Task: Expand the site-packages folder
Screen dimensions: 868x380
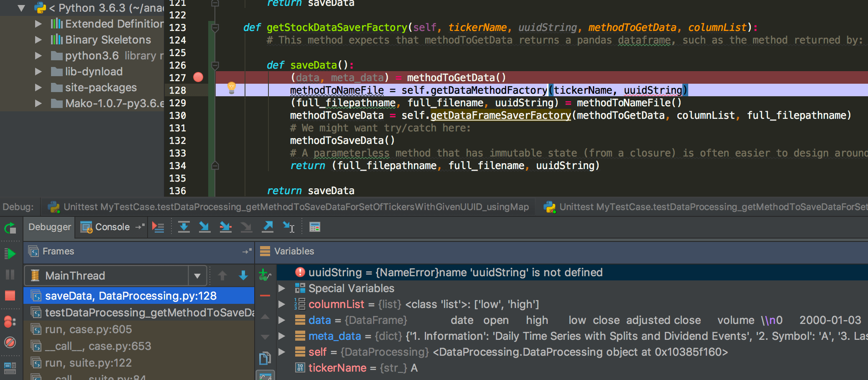Action: 38,87
